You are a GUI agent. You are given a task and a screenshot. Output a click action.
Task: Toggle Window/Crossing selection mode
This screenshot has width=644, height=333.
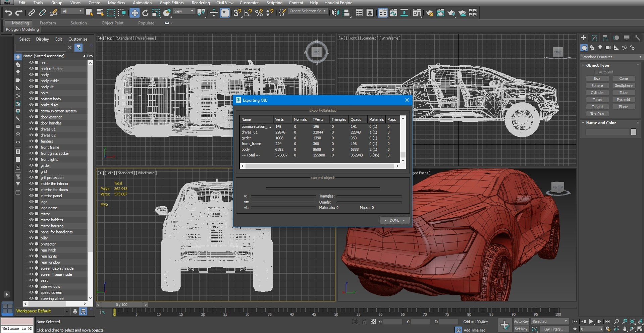[122, 13]
